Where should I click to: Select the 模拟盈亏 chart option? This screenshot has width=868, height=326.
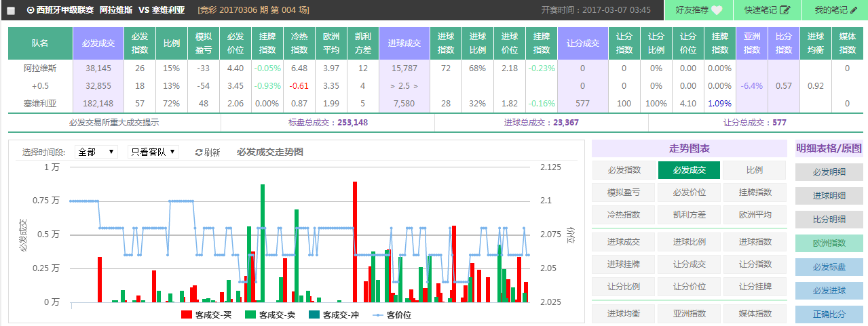click(623, 192)
